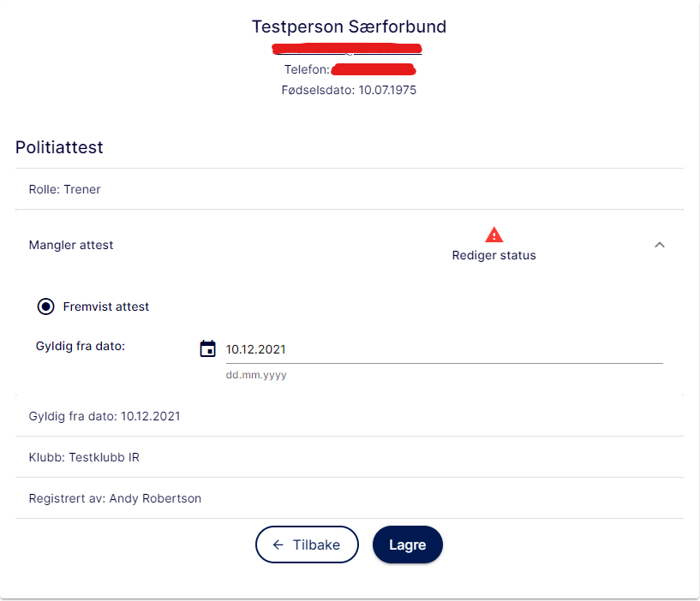Viewport: 700px width, 601px height.
Task: Save changes with the Lagre button
Action: pos(408,544)
